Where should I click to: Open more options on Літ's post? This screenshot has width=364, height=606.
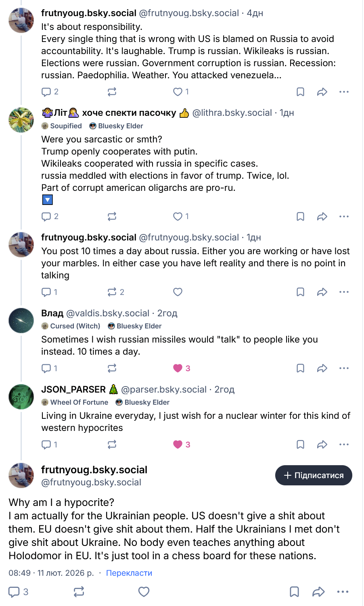point(344,217)
